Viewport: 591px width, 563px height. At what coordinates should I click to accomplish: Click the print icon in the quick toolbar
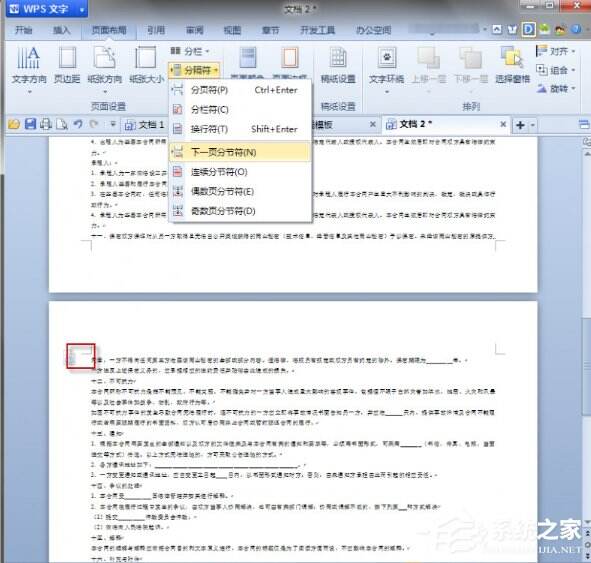(46, 124)
